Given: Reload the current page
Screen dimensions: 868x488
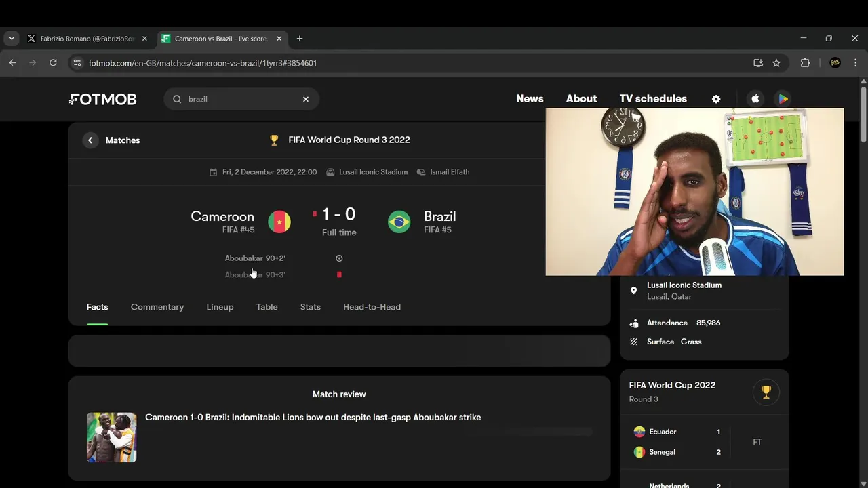Looking at the screenshot, I should [53, 63].
